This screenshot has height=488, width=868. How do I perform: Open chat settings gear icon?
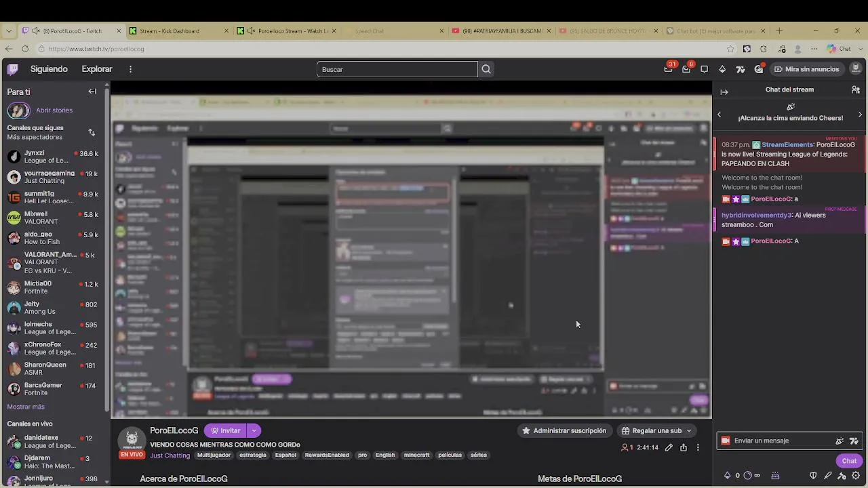(856, 476)
